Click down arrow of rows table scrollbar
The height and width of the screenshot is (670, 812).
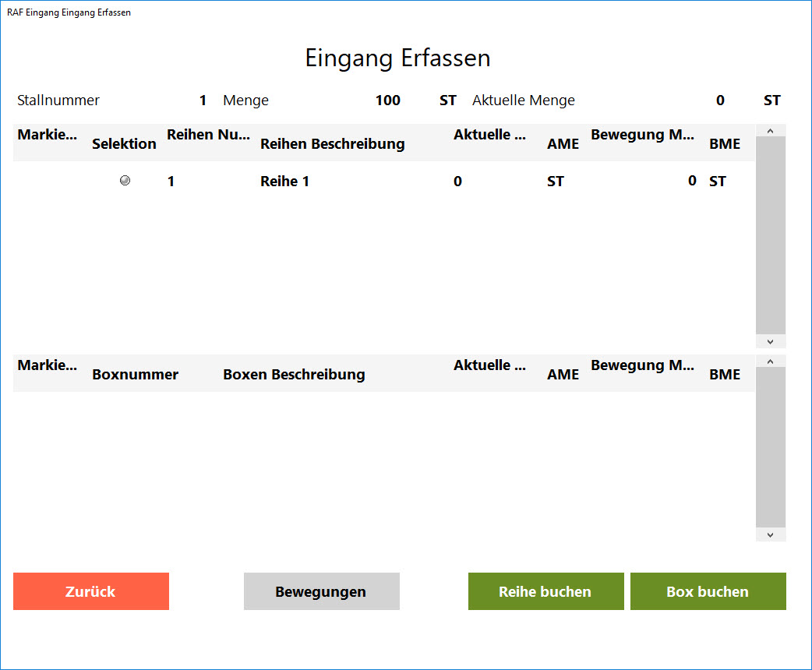(x=770, y=341)
